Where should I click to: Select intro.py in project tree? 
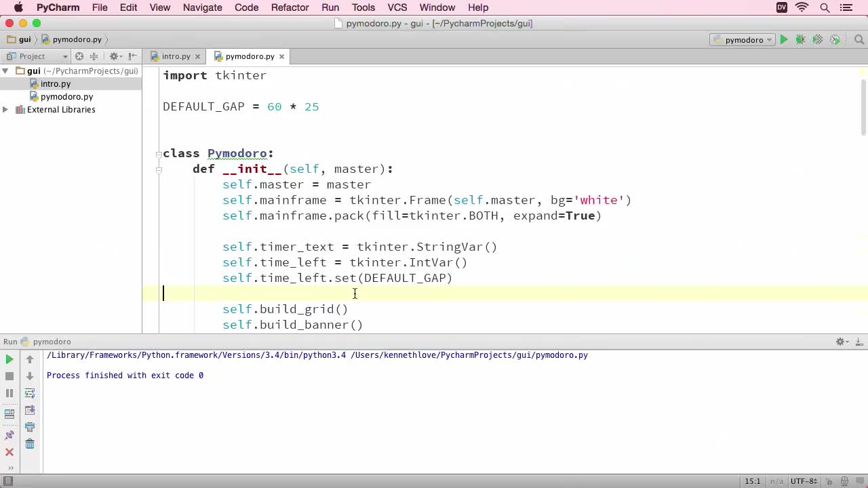(x=56, y=83)
